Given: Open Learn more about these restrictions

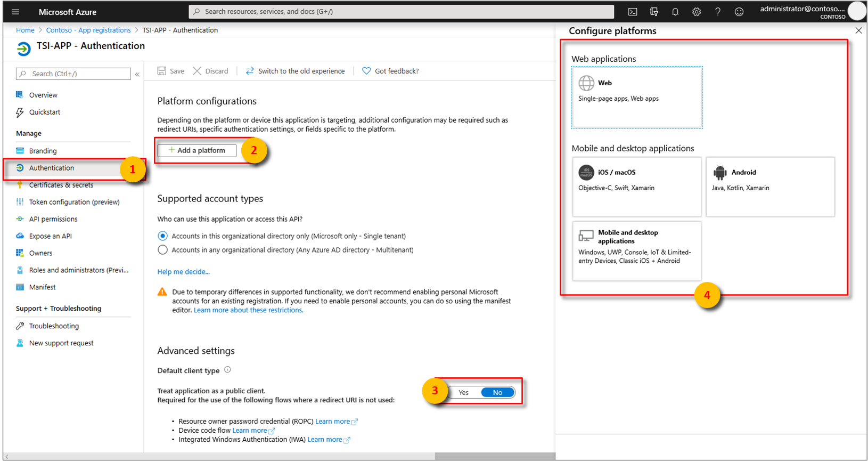Looking at the screenshot, I should coord(248,310).
